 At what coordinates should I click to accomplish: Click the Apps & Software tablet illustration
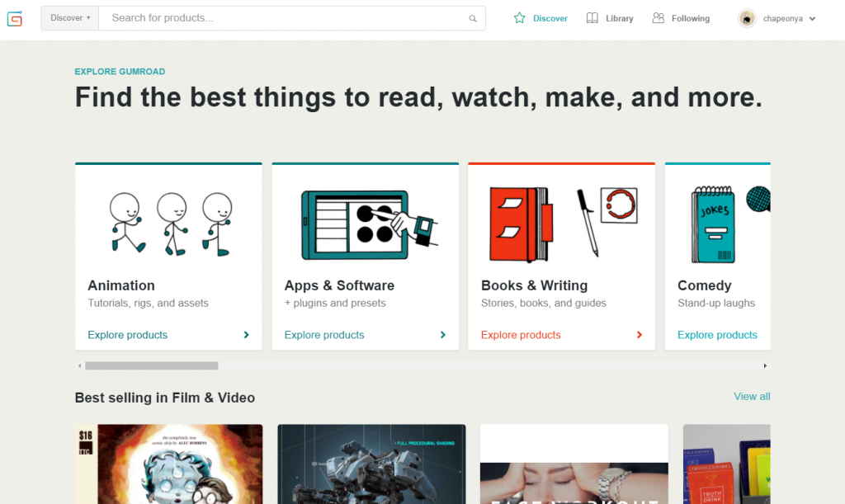click(x=369, y=226)
